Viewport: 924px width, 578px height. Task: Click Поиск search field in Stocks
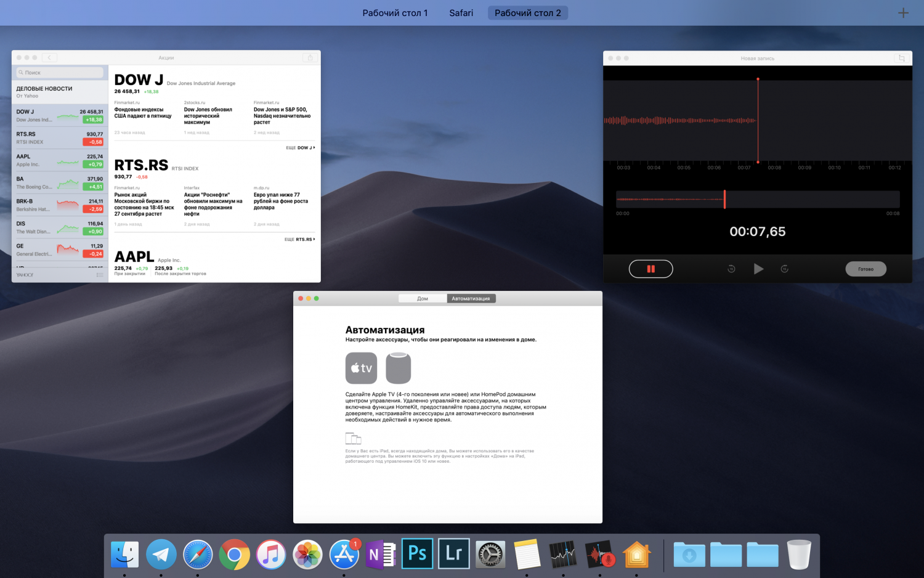60,73
